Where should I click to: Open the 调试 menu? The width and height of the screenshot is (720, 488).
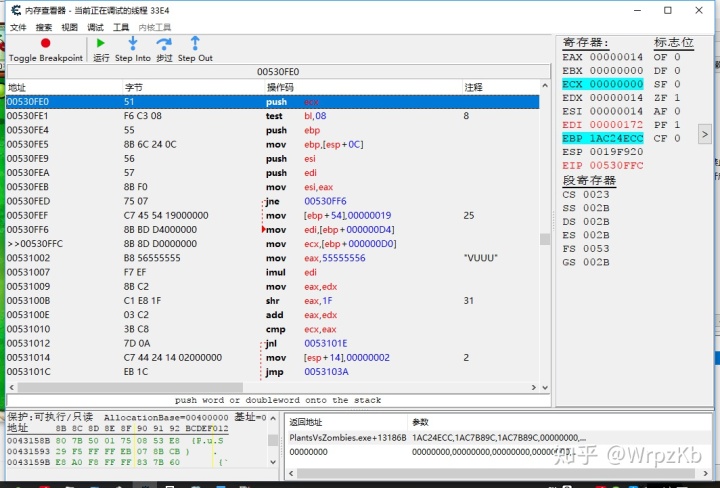tap(96, 28)
